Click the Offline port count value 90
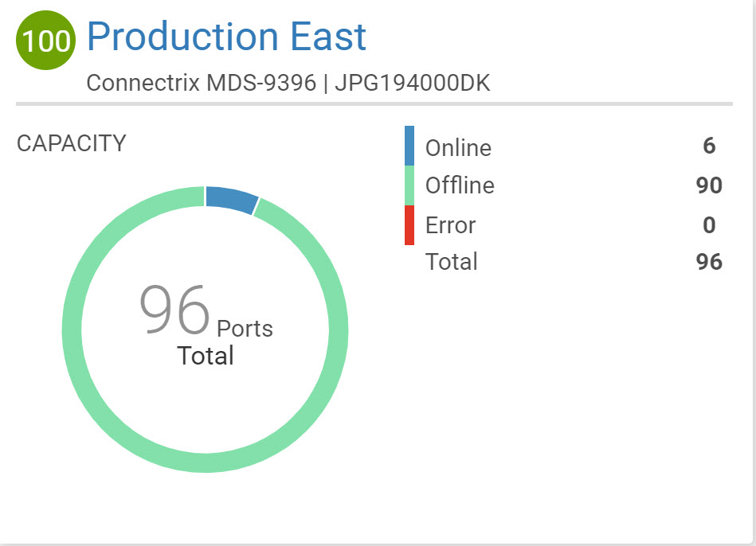 (x=709, y=185)
